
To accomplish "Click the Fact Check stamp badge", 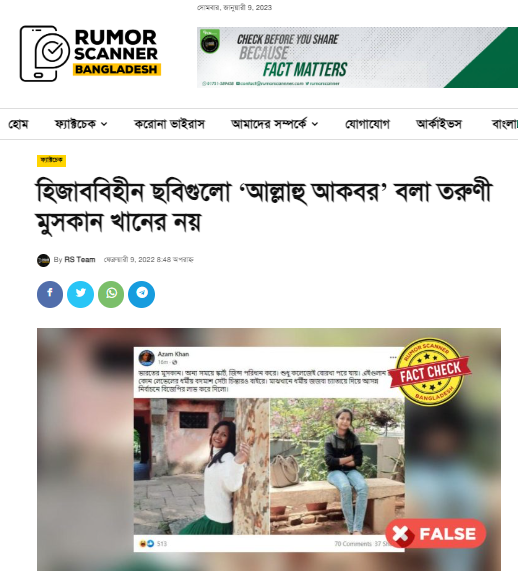I will [430, 371].
